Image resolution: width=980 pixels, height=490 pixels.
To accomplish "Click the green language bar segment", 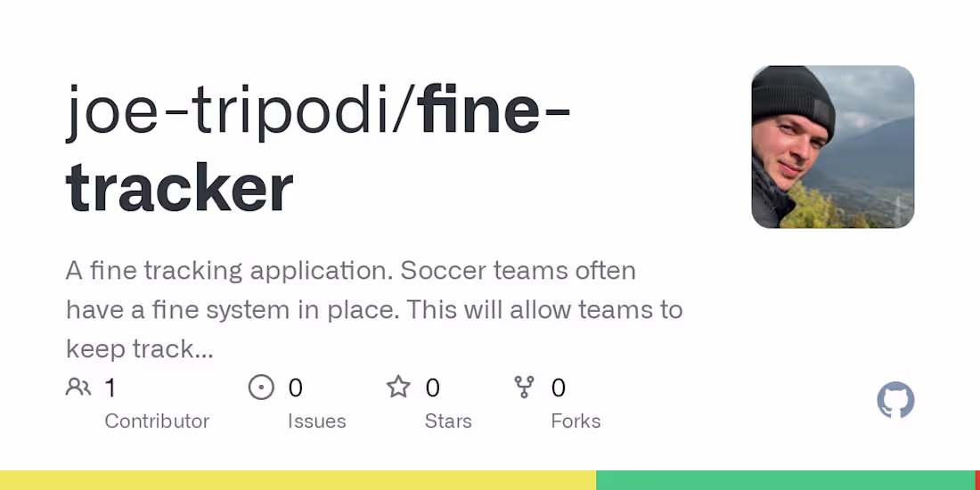I will tap(785, 480).
